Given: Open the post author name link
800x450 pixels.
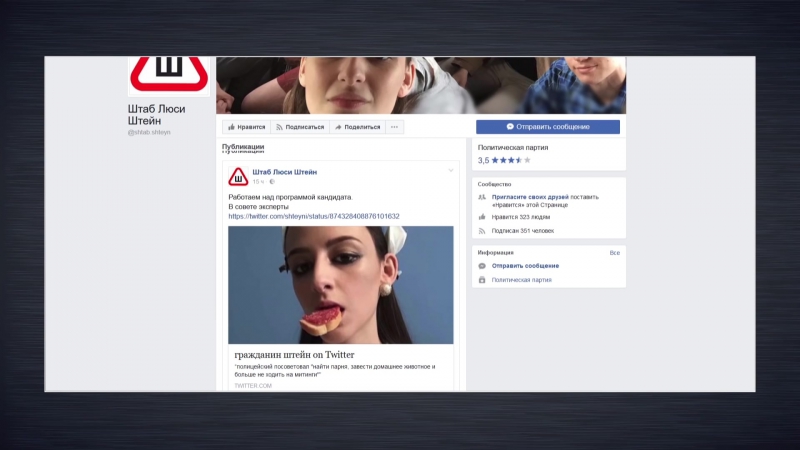Looking at the screenshot, I should (x=285, y=172).
